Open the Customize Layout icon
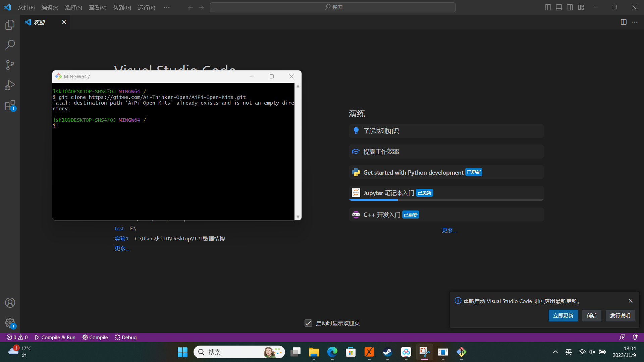The image size is (644, 362). coord(581,7)
